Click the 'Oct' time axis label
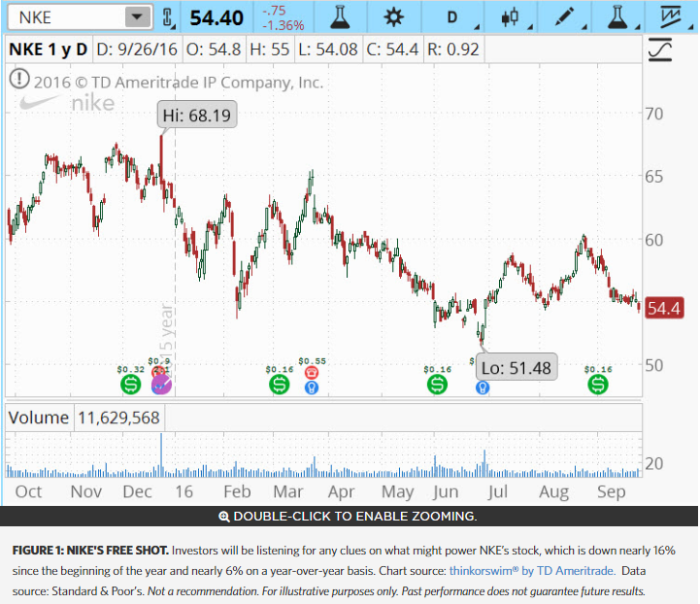This screenshot has height=604, width=700. click(x=28, y=491)
